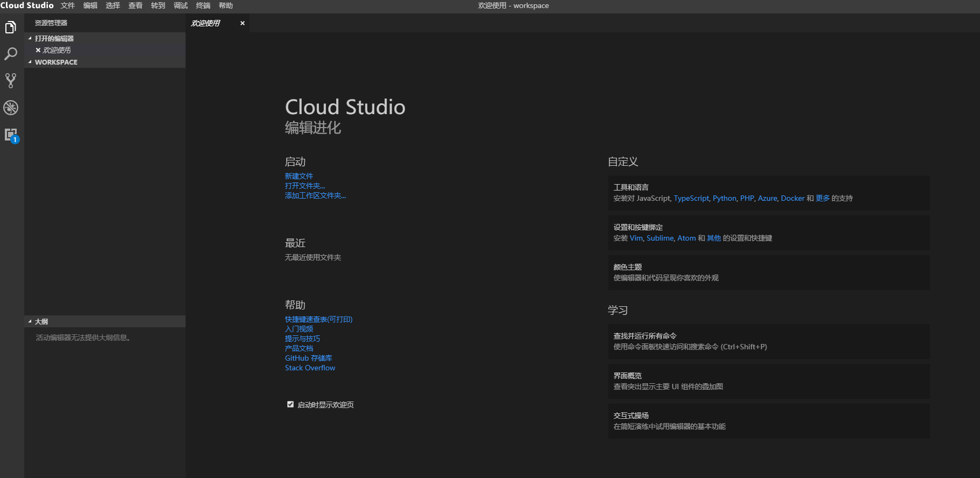Click the Cloud Studio title bar logo
The height and width of the screenshot is (478, 980).
(x=27, y=5)
